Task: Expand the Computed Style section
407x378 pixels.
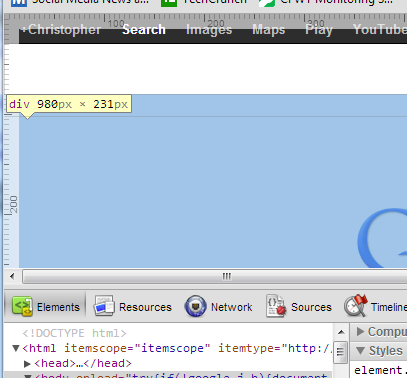Action: pyautogui.click(x=360, y=331)
